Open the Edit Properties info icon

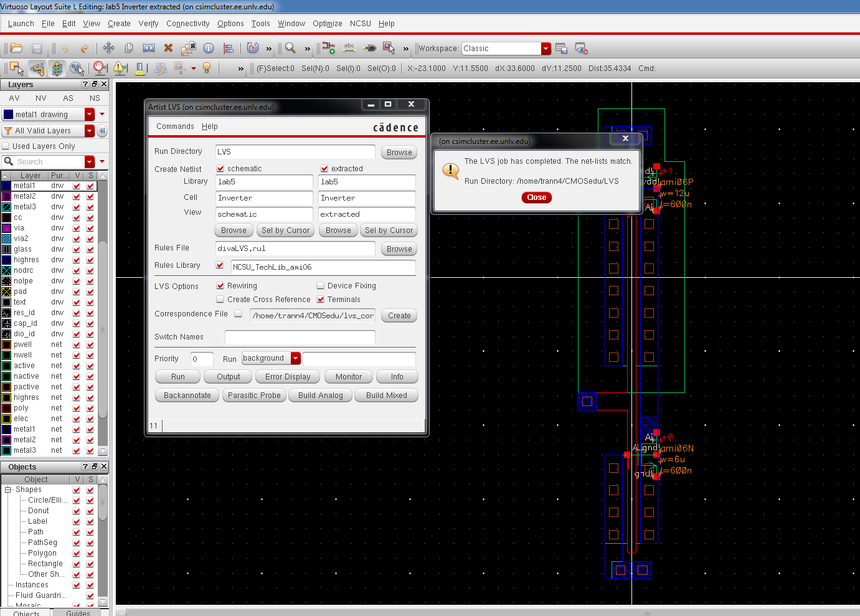coord(209,48)
